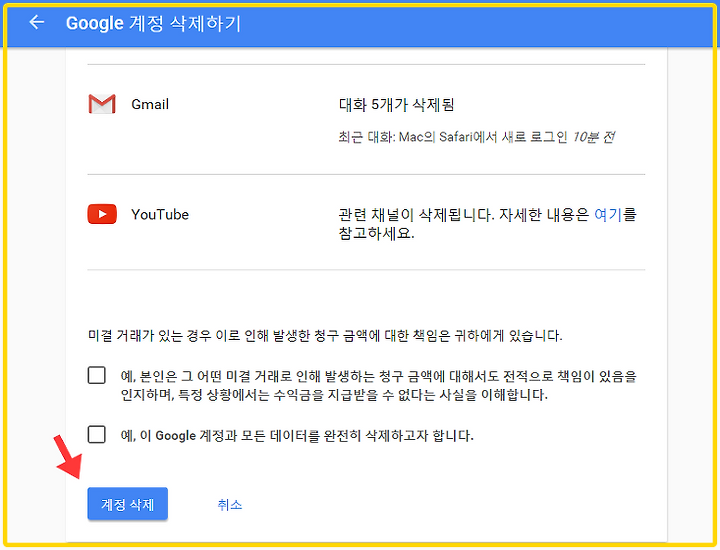Viewport: 720px width, 550px height.
Task: Open the 여기 link in the YouTube row
Action: 608,214
